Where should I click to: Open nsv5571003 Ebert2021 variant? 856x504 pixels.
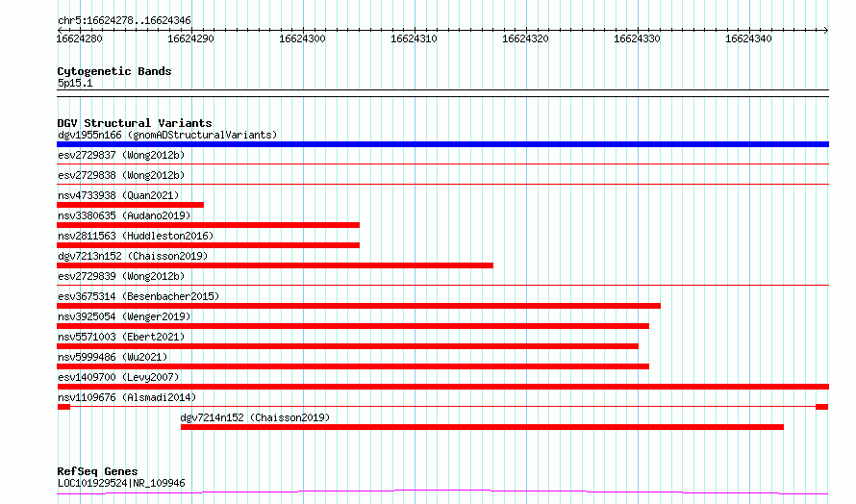(121, 337)
